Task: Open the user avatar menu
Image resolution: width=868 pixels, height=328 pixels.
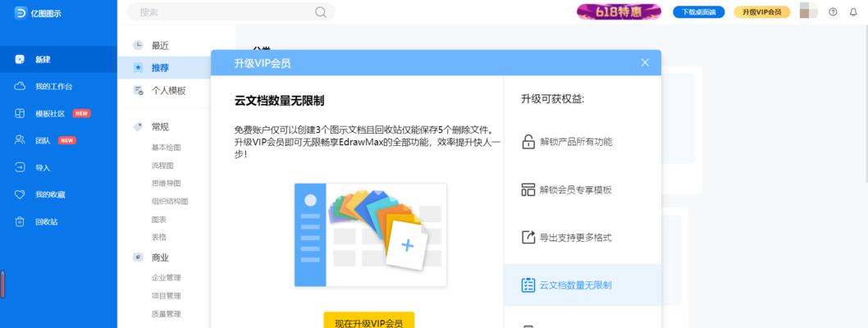Action: [809, 11]
